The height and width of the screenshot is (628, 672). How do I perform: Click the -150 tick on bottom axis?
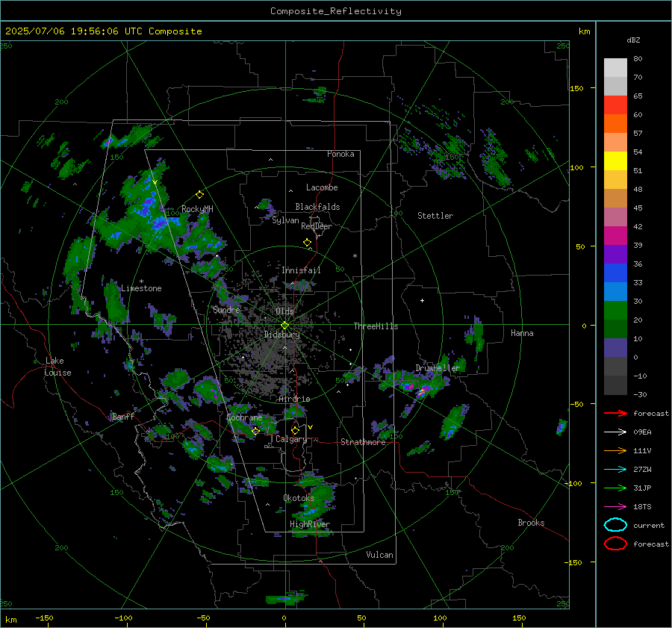tap(44, 618)
